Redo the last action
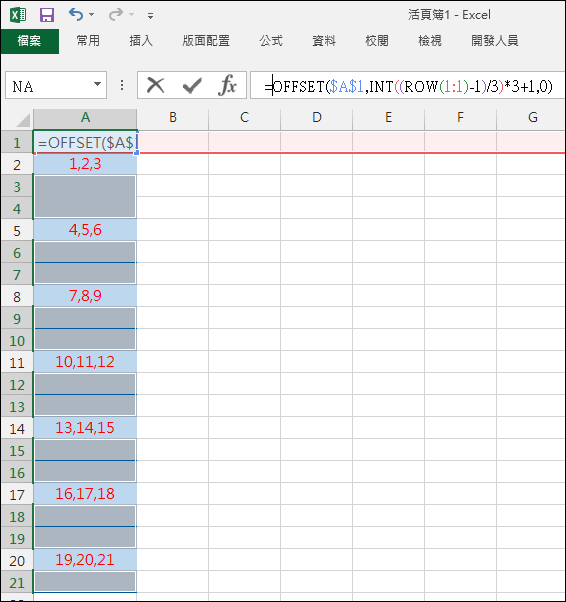The width and height of the screenshot is (566, 602). tap(116, 15)
